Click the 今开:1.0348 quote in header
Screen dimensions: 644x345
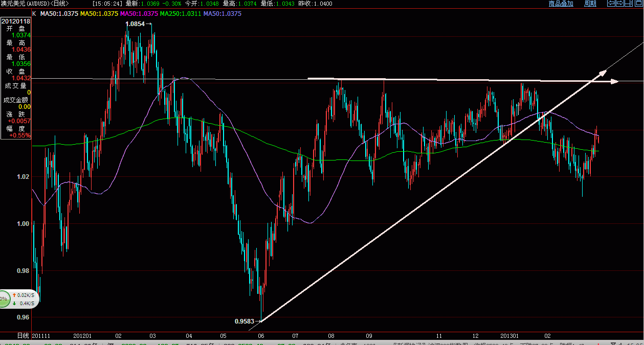point(203,3)
